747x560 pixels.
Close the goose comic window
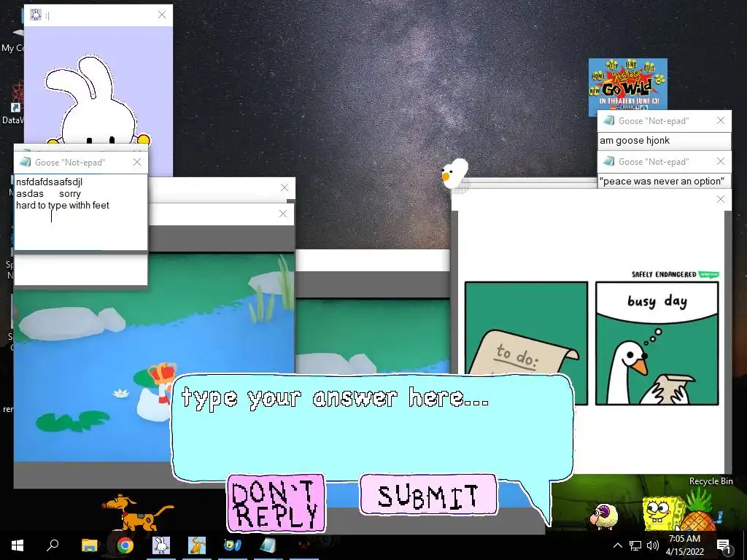point(721,199)
